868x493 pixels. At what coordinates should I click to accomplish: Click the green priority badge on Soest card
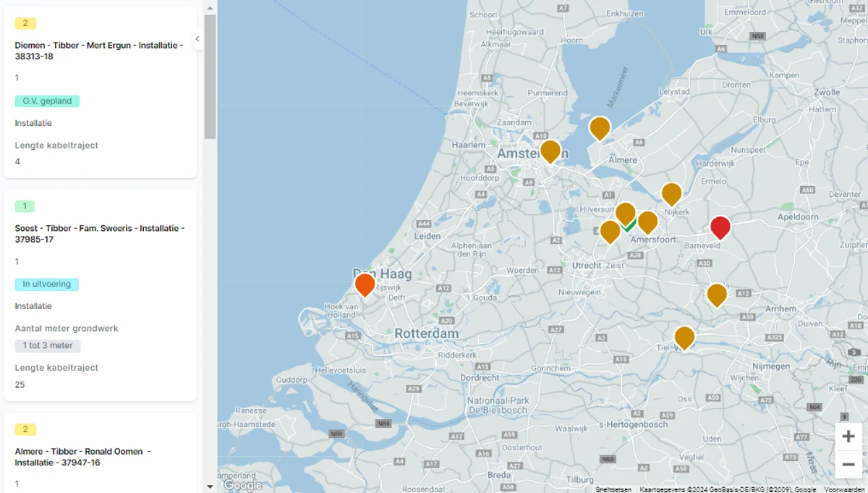(x=25, y=206)
